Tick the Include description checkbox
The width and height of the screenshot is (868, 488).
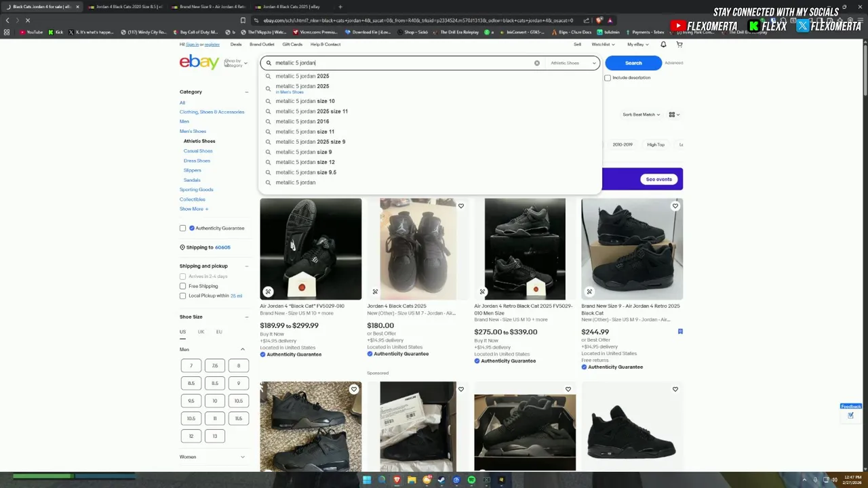[x=608, y=78]
